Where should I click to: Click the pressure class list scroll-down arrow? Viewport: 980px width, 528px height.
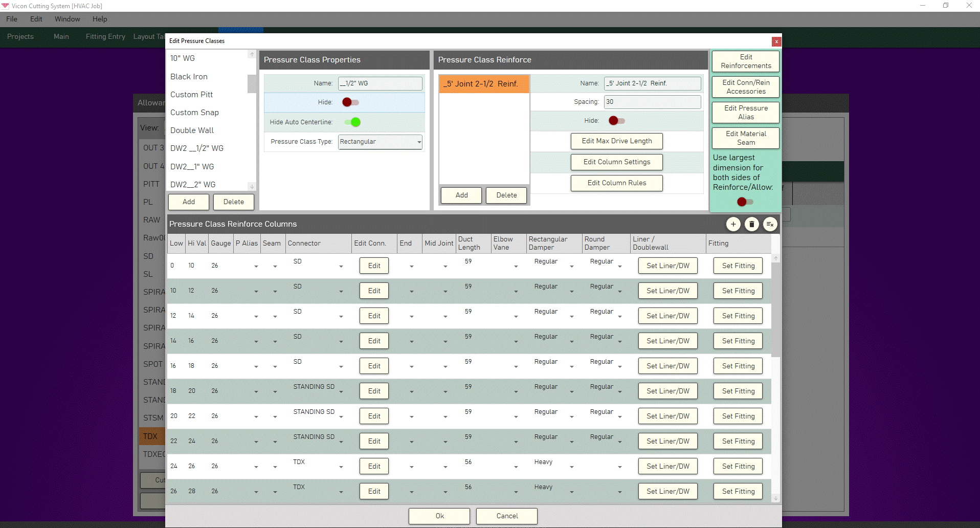click(x=252, y=186)
